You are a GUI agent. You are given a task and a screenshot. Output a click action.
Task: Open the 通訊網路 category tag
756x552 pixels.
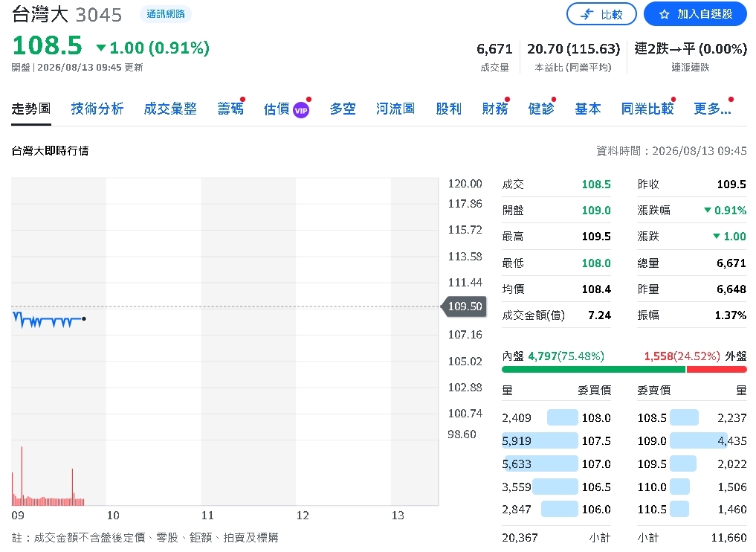coord(166,14)
